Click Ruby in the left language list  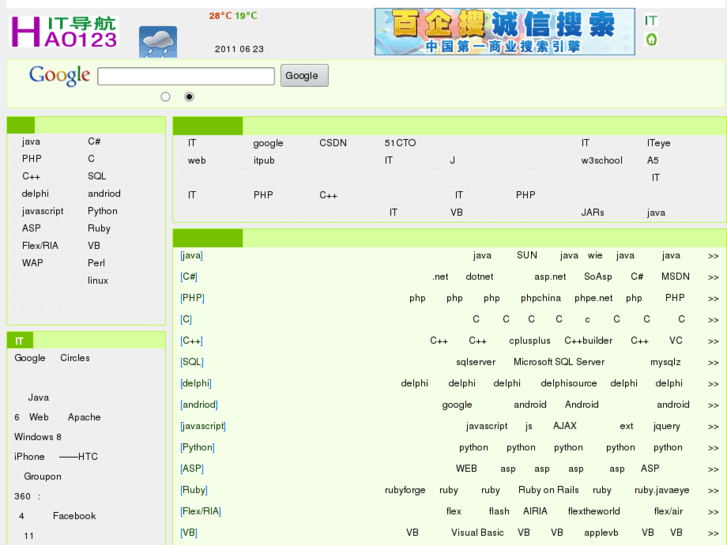tap(99, 228)
